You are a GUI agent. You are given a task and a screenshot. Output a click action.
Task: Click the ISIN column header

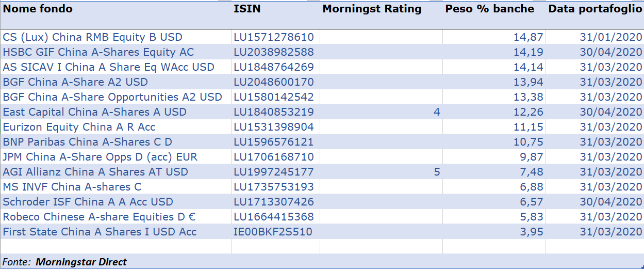[247, 9]
